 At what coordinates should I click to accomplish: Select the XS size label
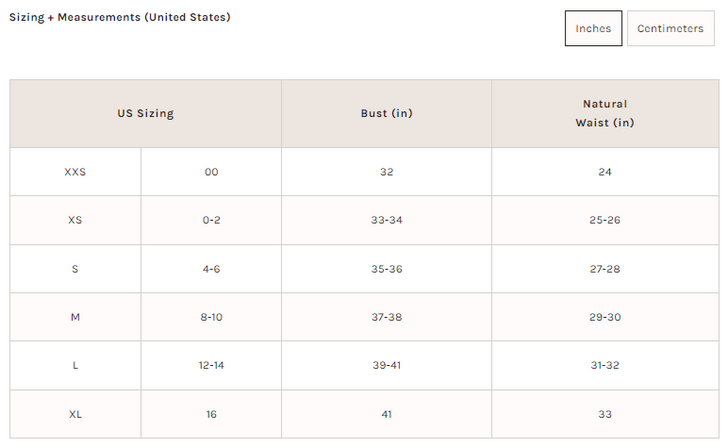[75, 220]
